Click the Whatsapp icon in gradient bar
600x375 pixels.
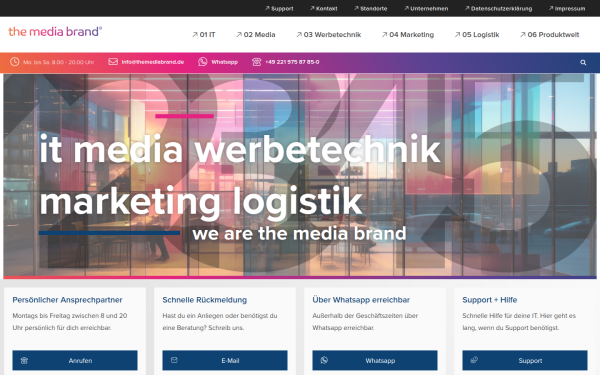202,62
